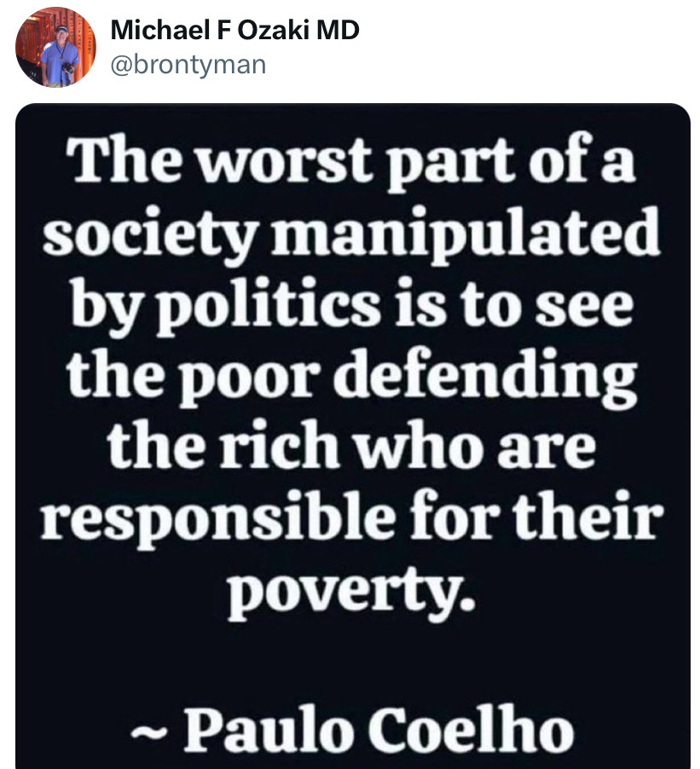This screenshot has width=700, height=769.
Task: Open the attached quote image
Action: [x=353, y=436]
